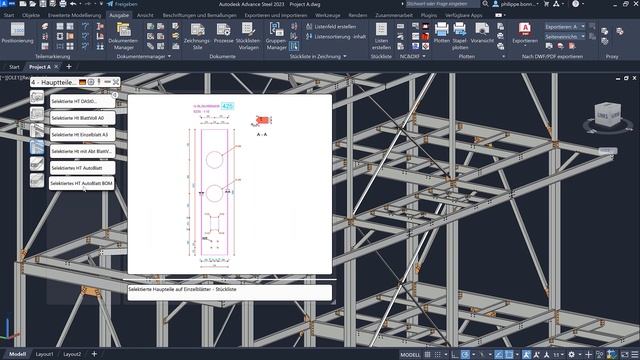Expand the NC&DXF panel dropdown

click(x=424, y=56)
